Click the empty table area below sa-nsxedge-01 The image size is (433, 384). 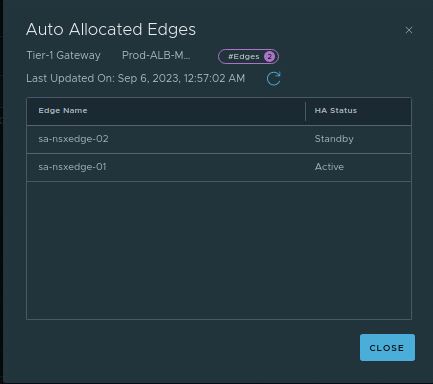pyautogui.click(x=219, y=250)
